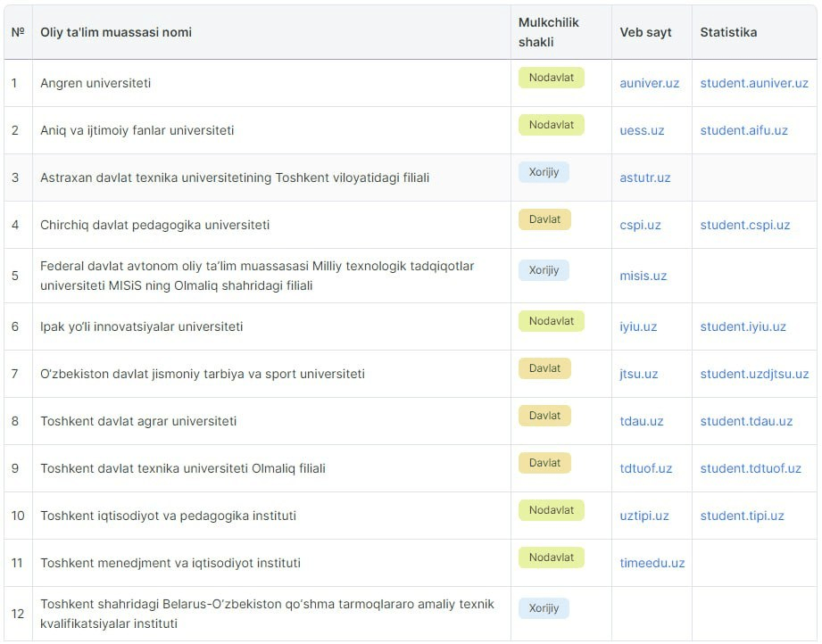The image size is (822, 644).
Task: Visit the timeedu.uz link
Action: (652, 563)
